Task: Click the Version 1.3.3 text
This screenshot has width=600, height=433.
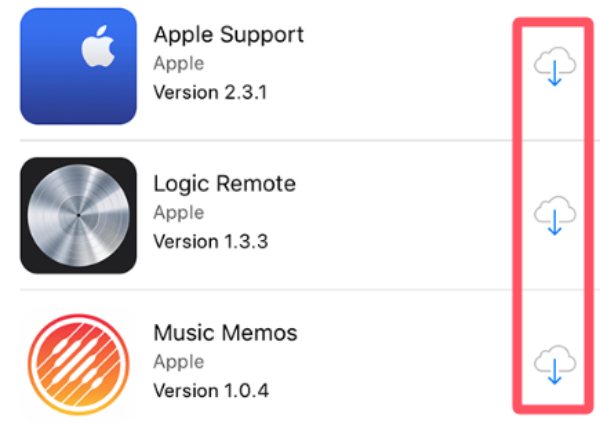Action: (x=210, y=242)
